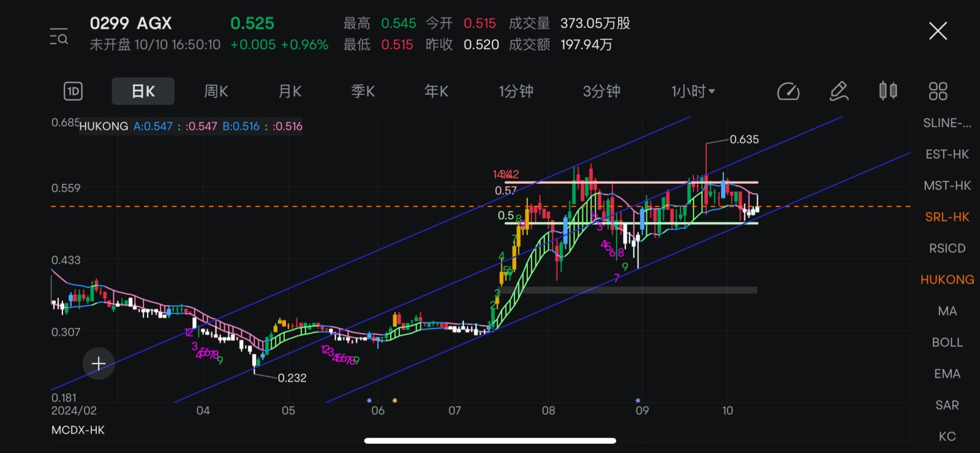Tap the 今开 0.515 open value
This screenshot has height=453, width=980.
461,23
